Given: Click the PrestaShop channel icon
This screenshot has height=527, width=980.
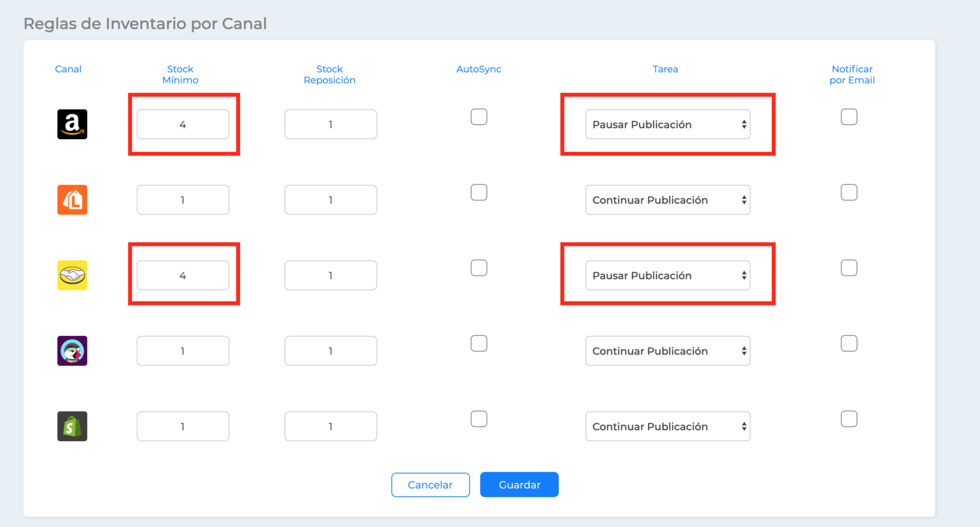Looking at the screenshot, I should (x=72, y=351).
